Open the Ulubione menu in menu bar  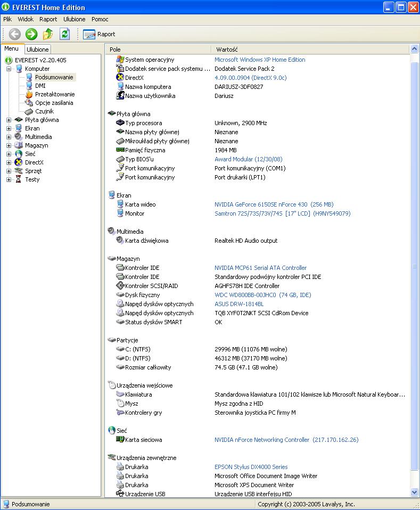(x=74, y=19)
